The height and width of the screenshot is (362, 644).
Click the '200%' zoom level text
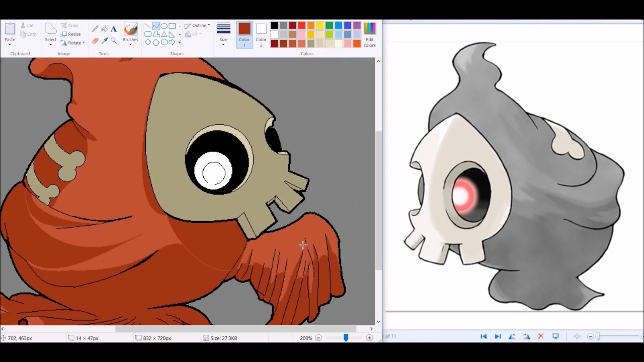(x=306, y=338)
